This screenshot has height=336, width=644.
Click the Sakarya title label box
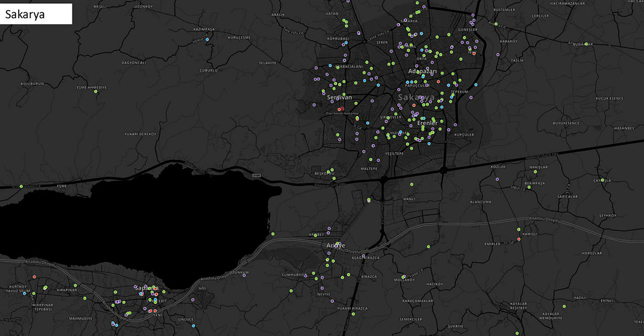36,14
